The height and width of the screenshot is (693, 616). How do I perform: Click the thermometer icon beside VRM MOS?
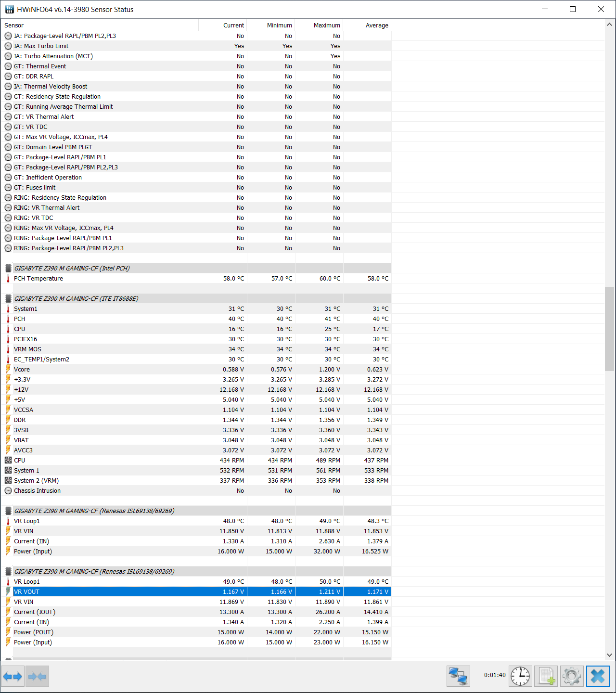tap(8, 349)
